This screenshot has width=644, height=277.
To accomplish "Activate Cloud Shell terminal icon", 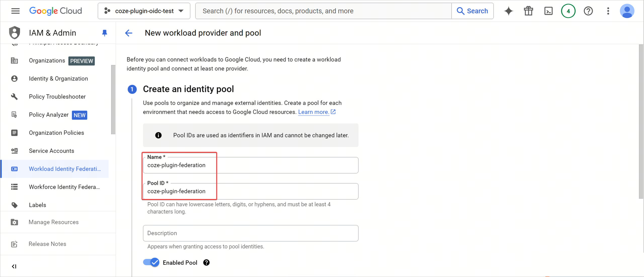I will click(548, 11).
